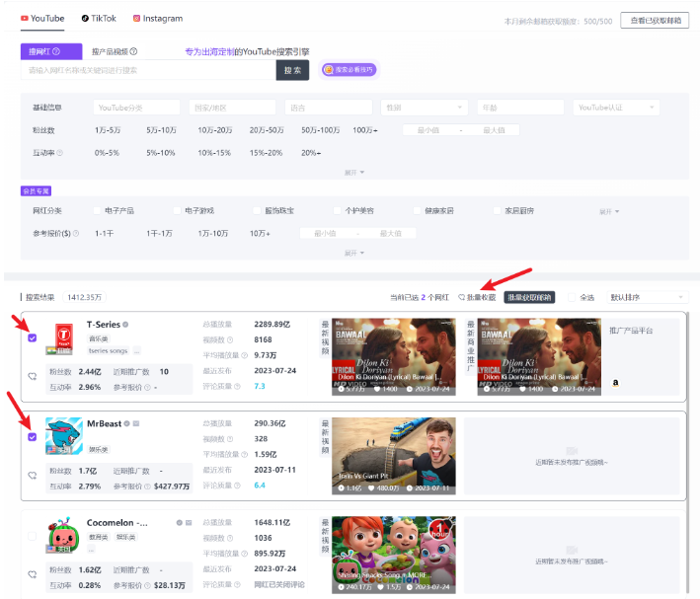
Task: Click the 批量获取邮箱 button
Action: coord(529,297)
